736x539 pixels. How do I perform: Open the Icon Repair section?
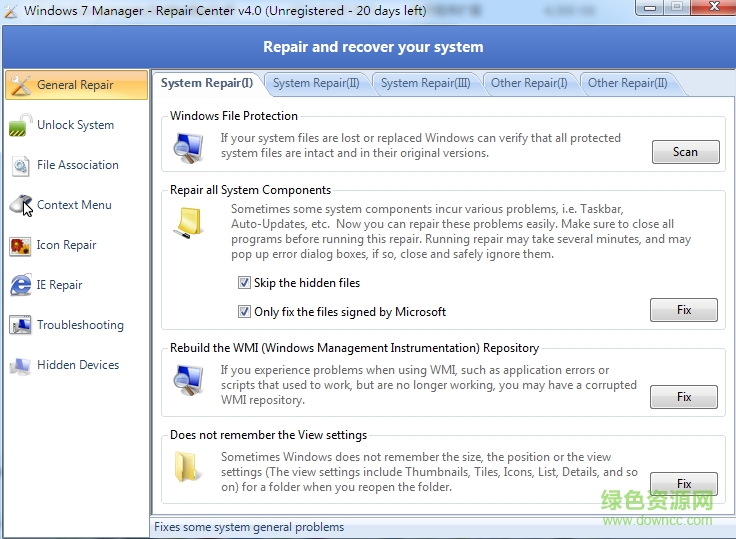[77, 245]
